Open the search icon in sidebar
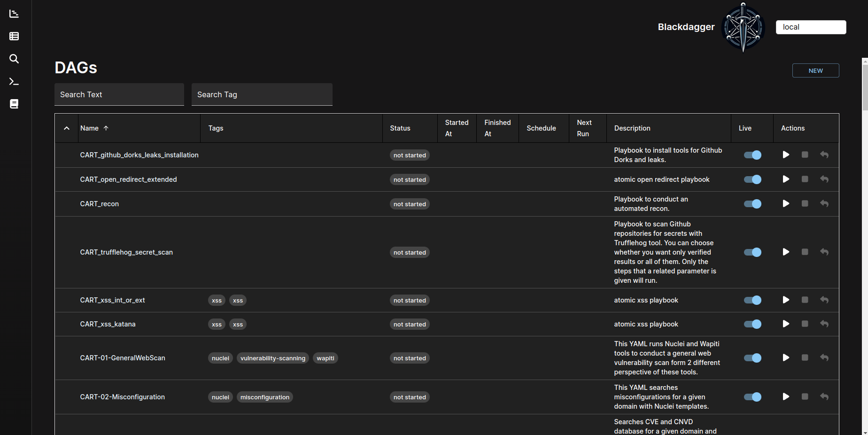 [x=14, y=59]
